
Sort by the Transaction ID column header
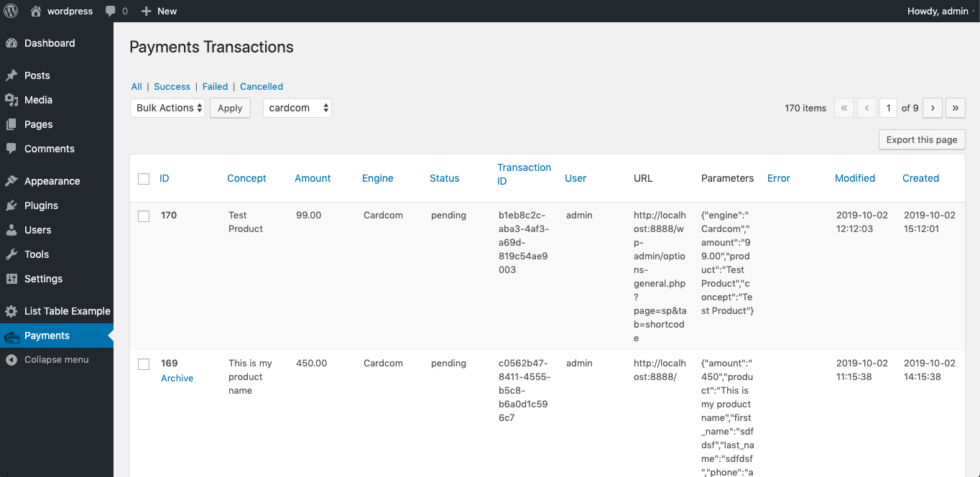tap(524, 174)
